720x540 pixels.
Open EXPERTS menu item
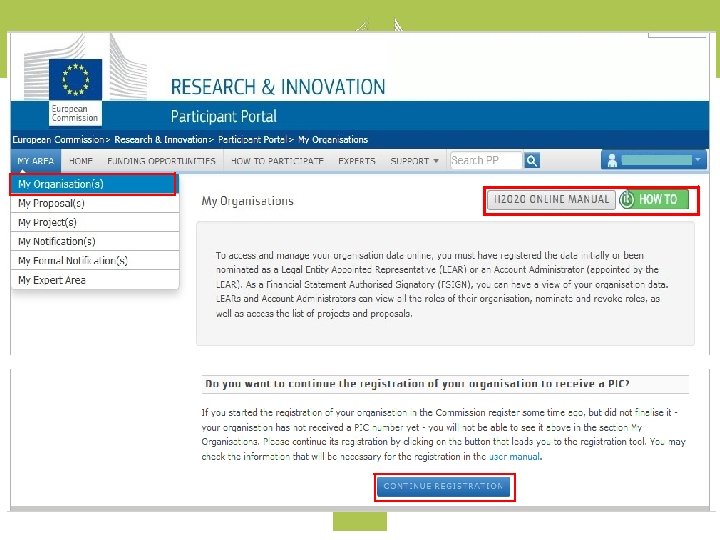coord(357,161)
